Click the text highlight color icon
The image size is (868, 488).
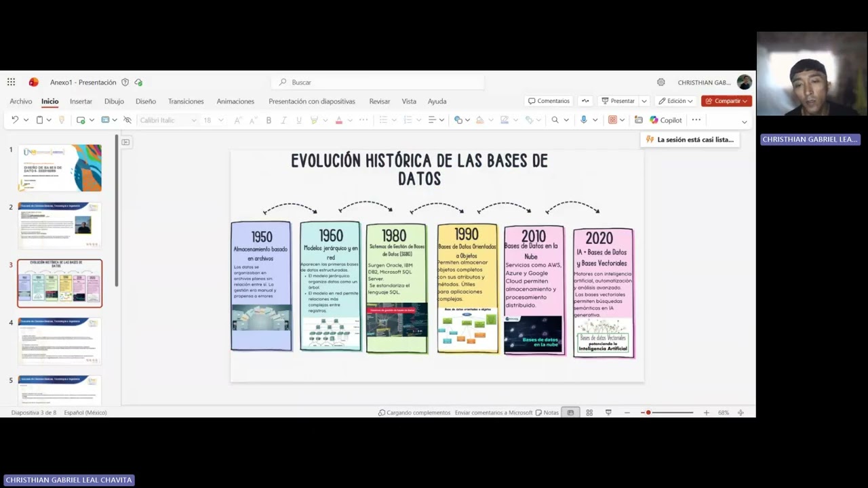coord(314,120)
